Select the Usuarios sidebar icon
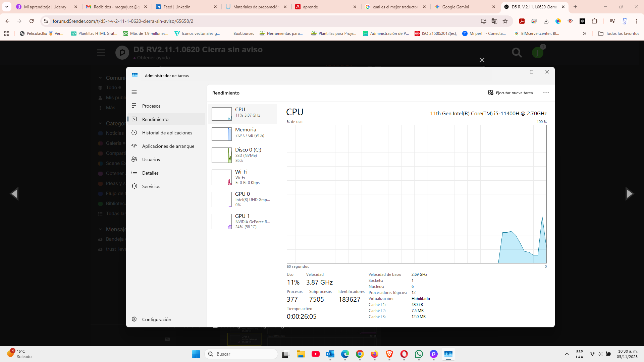This screenshot has width=644, height=362. click(134, 160)
